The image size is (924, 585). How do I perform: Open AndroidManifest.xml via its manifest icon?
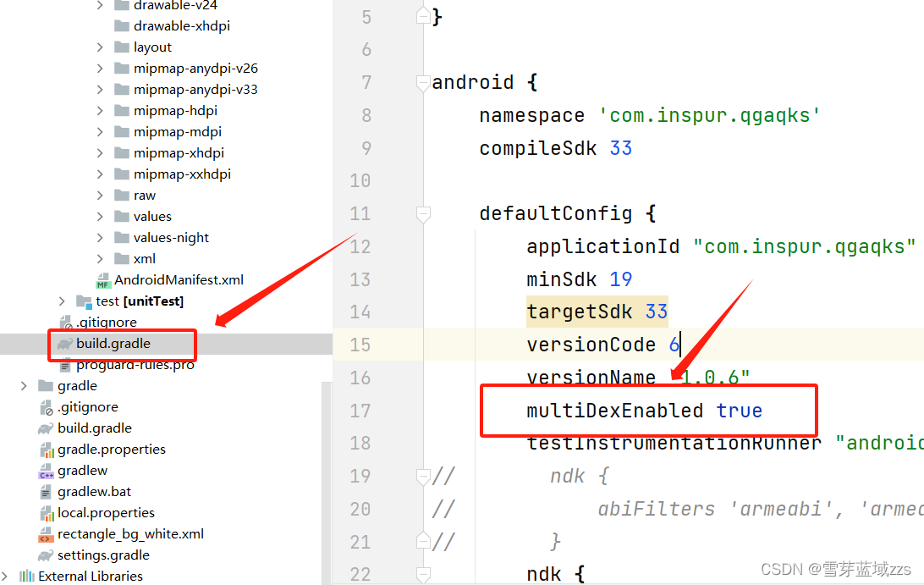click(102, 279)
